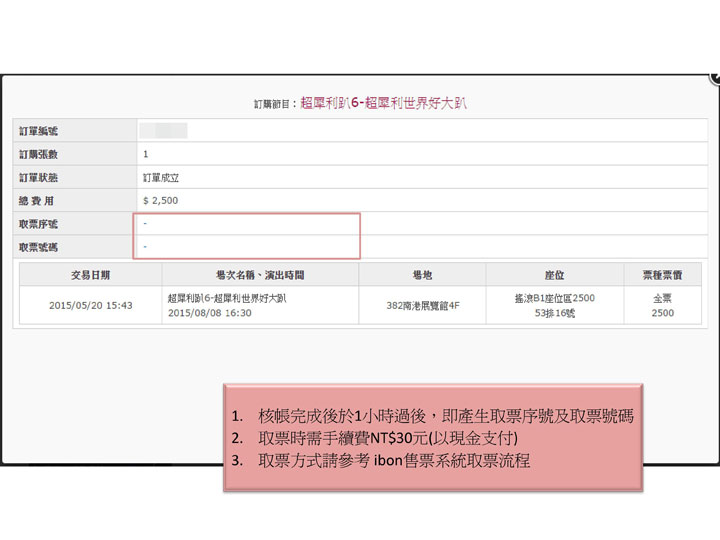
Task: Click the 取票號碼 row label
Action: coord(39,246)
